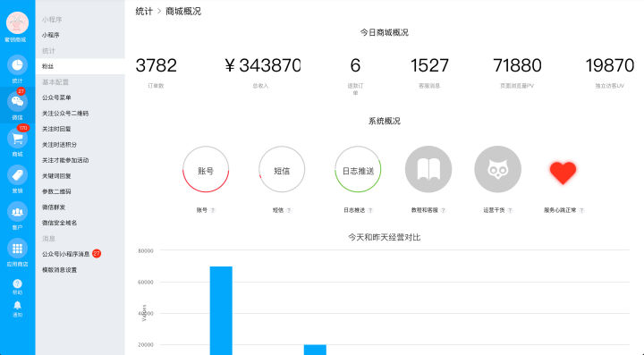Open the 应用商店 grid icon
The height and width of the screenshot is (355, 644).
tap(17, 249)
